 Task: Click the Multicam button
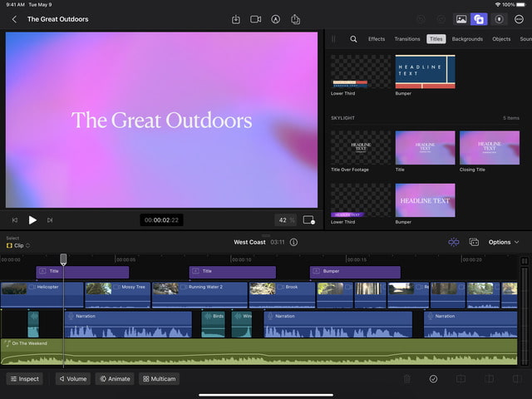coord(159,378)
